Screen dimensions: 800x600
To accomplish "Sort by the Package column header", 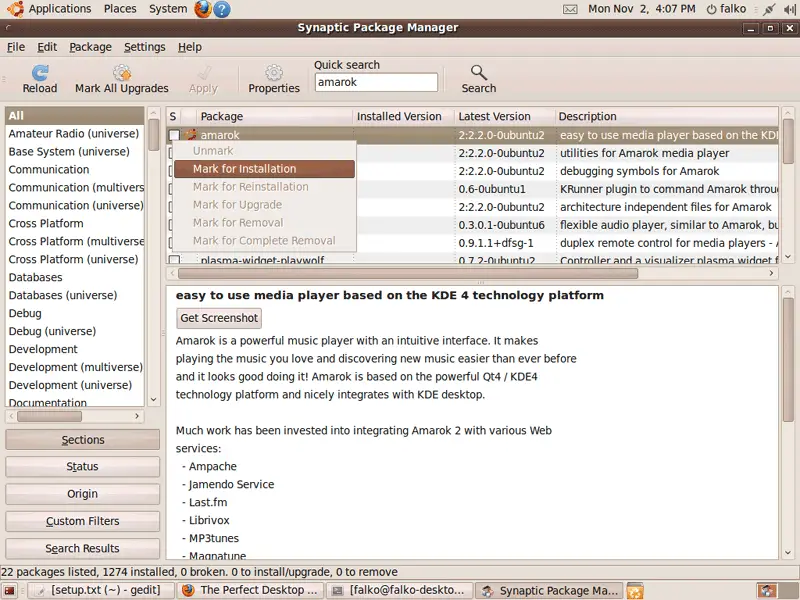I will pos(274,116).
